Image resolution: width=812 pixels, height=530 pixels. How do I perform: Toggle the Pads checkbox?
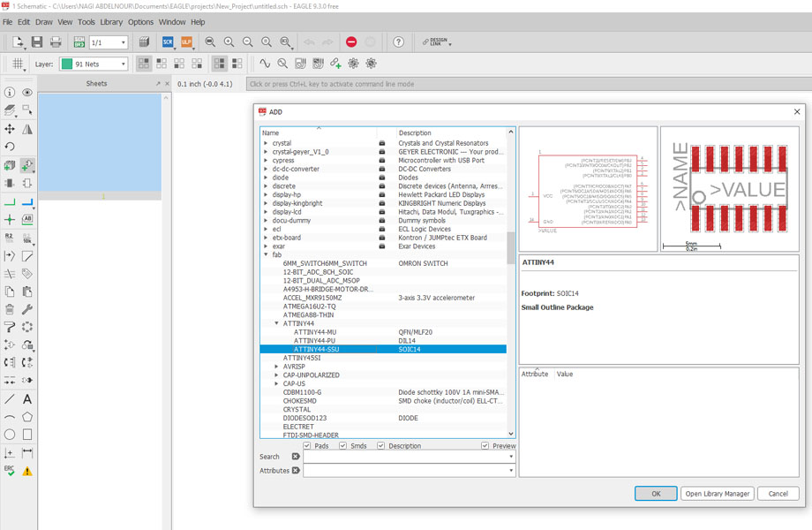307,445
